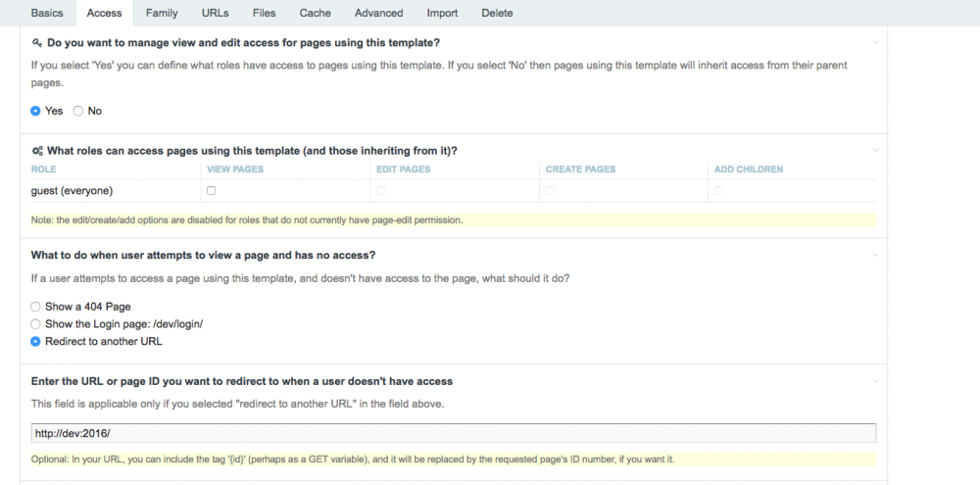Enable View Pages for guest role
980x485 pixels.
(x=211, y=191)
